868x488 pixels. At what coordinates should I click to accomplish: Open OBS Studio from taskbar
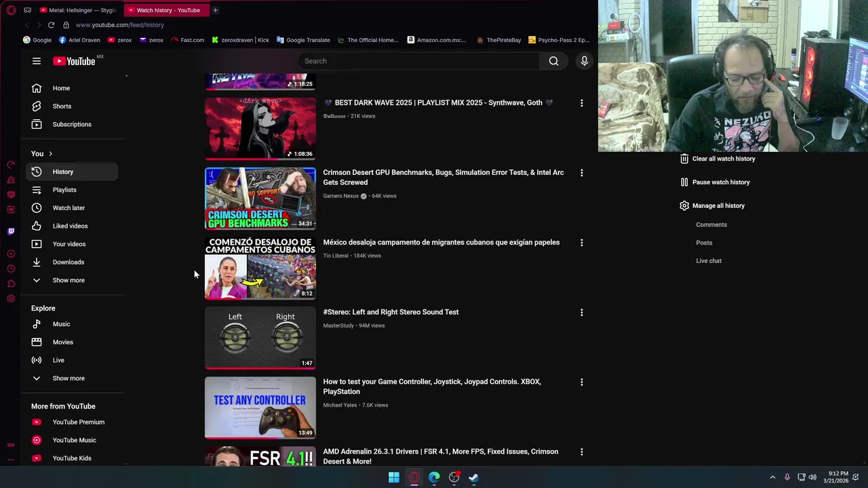click(x=454, y=477)
